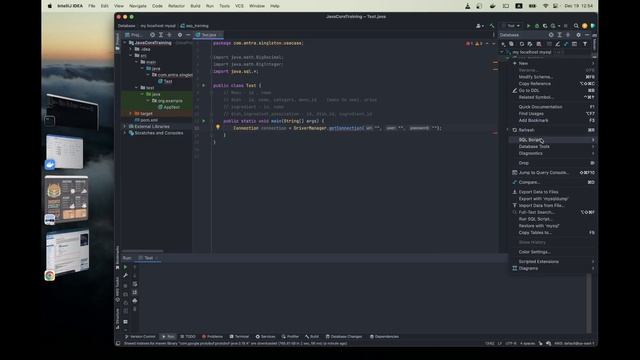Choose Go to DDL entry
The height and width of the screenshot is (360, 640).
click(553, 91)
